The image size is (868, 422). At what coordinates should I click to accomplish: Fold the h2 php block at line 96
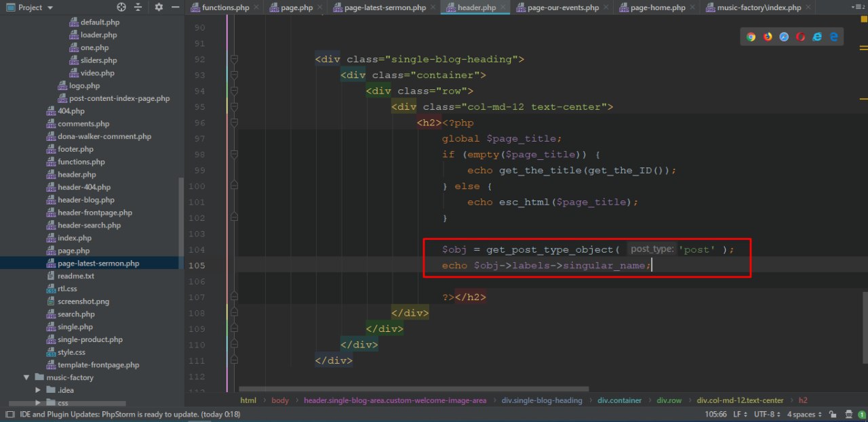[x=234, y=123]
